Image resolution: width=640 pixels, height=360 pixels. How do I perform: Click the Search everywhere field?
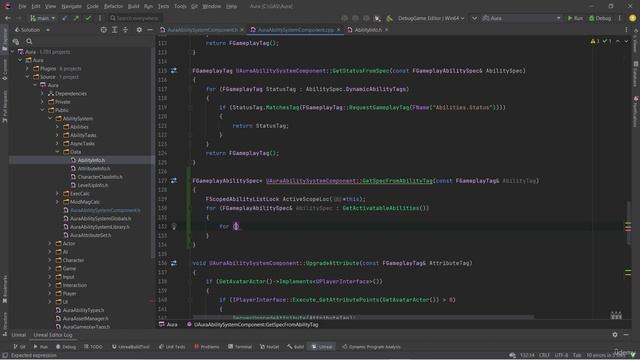pyautogui.click(x=135, y=18)
